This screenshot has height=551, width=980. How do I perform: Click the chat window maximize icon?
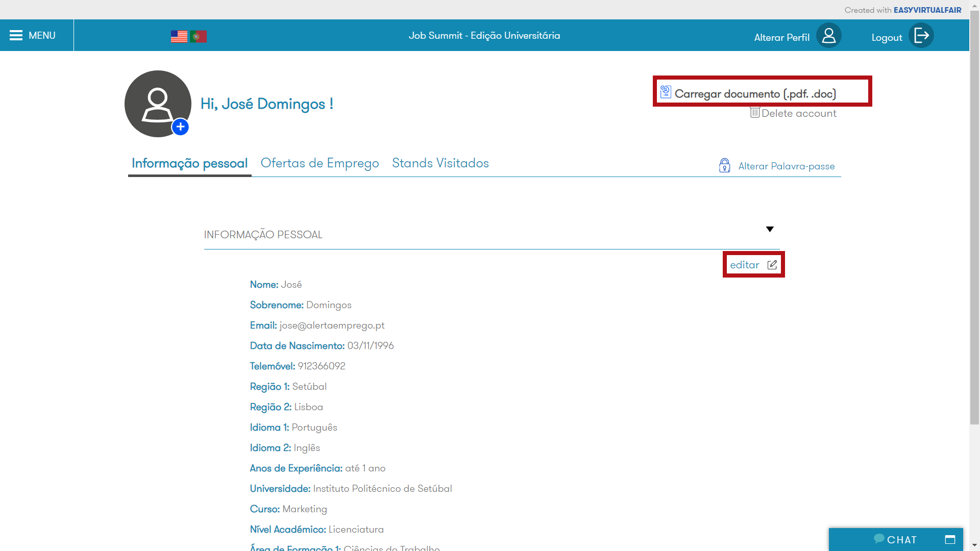pyautogui.click(x=950, y=539)
